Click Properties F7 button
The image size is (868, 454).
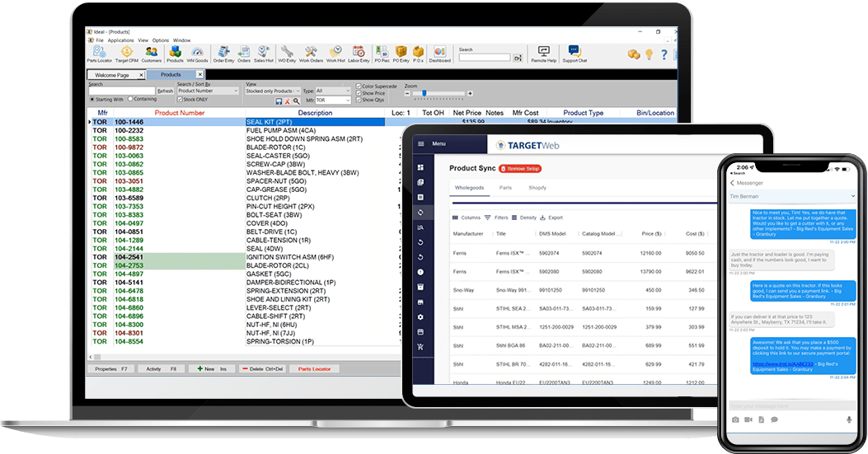[110, 369]
